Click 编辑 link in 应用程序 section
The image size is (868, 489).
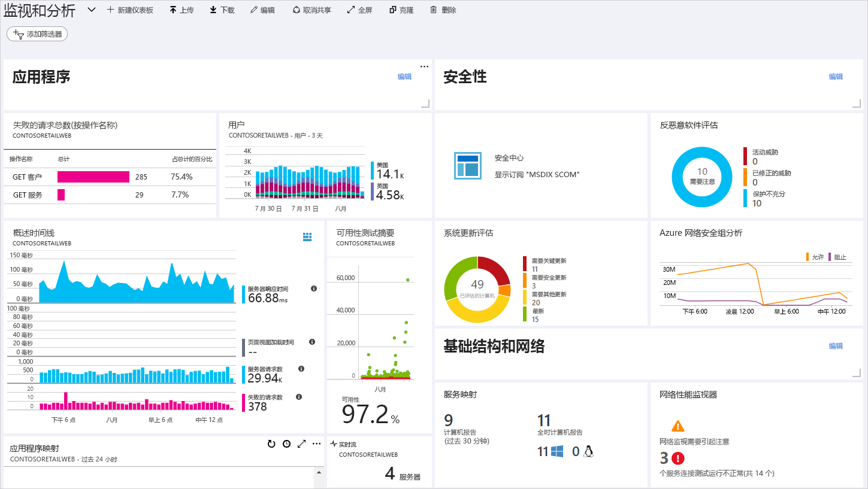click(404, 77)
